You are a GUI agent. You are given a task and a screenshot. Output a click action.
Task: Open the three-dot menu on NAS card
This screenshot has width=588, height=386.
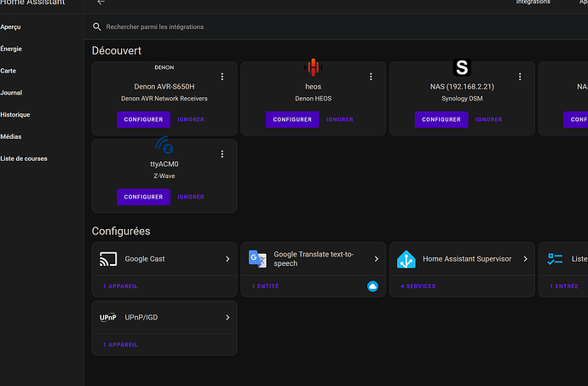520,77
